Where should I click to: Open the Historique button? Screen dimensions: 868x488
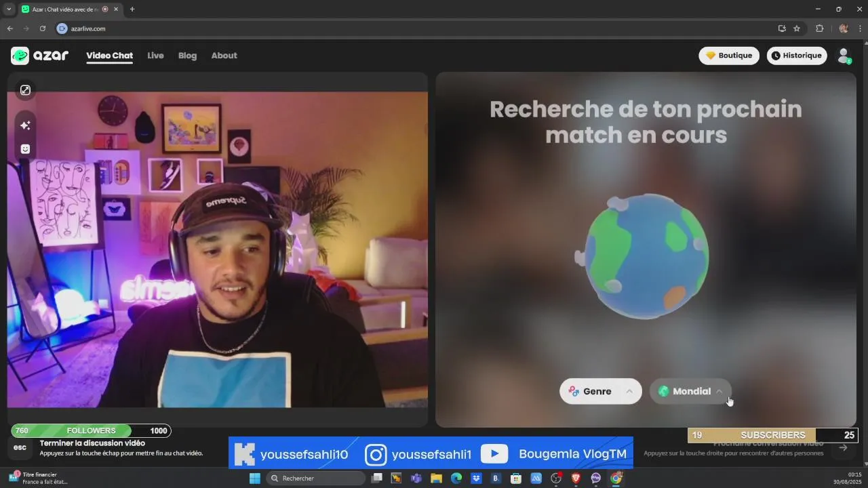(x=797, y=56)
